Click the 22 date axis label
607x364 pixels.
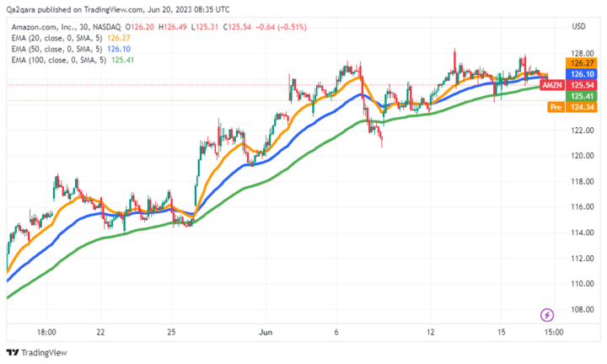tap(100, 332)
